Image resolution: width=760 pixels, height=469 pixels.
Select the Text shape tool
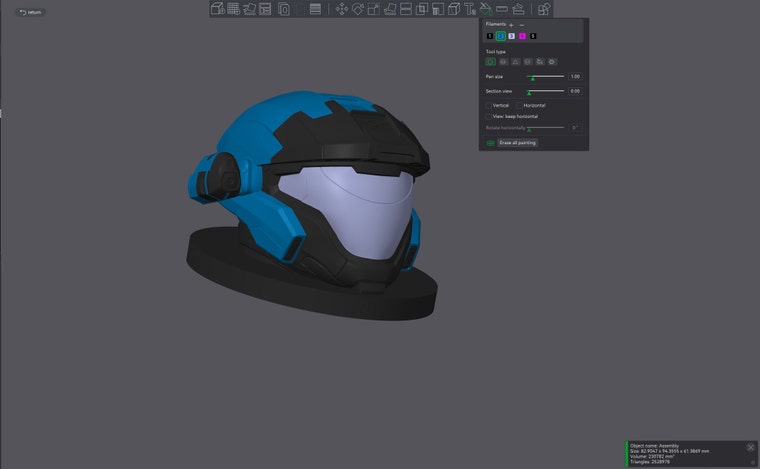pos(470,9)
